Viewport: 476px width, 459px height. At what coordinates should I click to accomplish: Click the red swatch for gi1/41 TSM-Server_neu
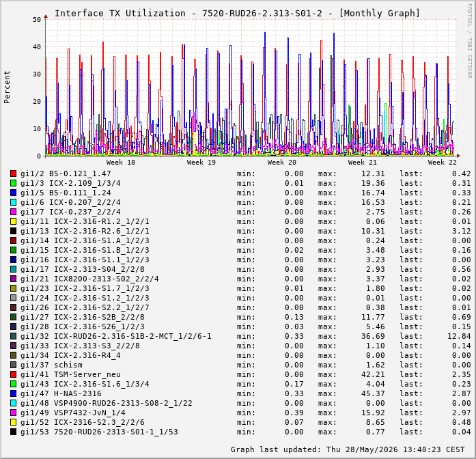[x=13, y=374]
